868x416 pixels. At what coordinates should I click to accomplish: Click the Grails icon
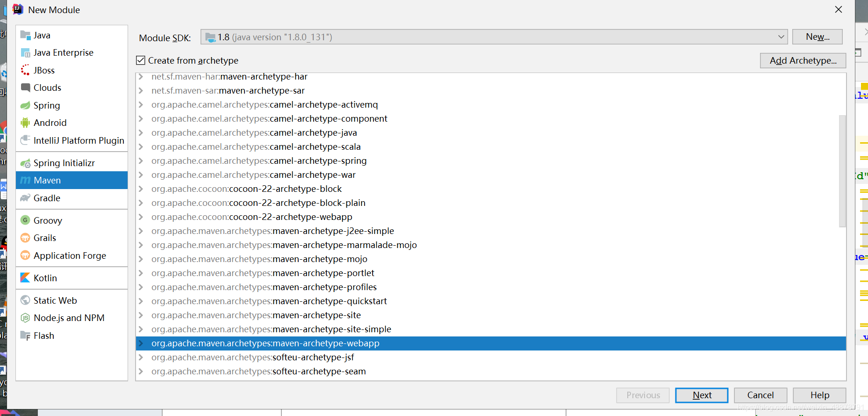pyautogui.click(x=25, y=238)
